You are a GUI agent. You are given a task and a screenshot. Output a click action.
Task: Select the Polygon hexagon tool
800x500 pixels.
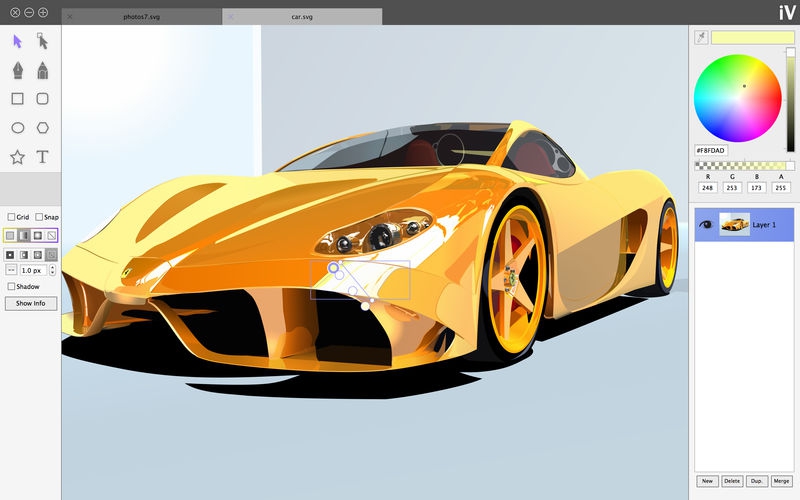pyautogui.click(x=42, y=128)
